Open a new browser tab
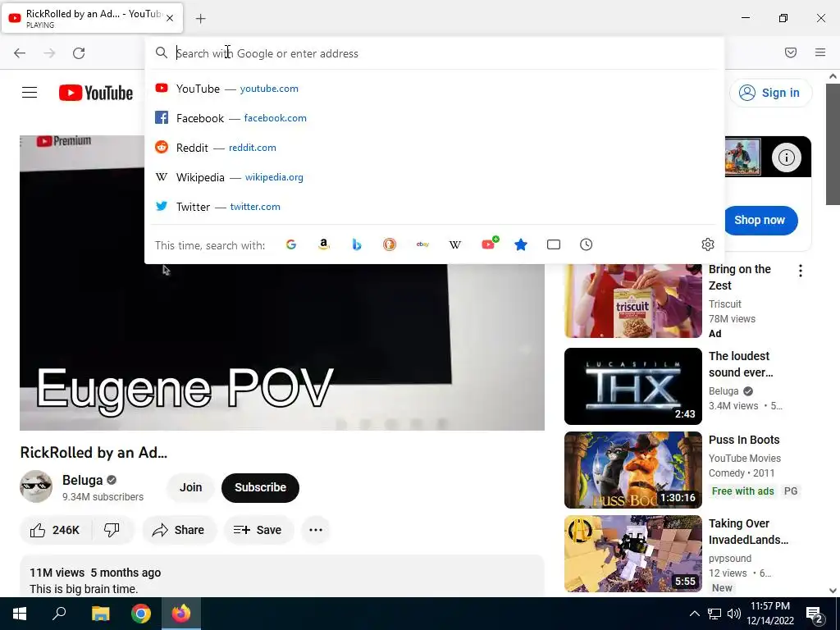 [200, 19]
